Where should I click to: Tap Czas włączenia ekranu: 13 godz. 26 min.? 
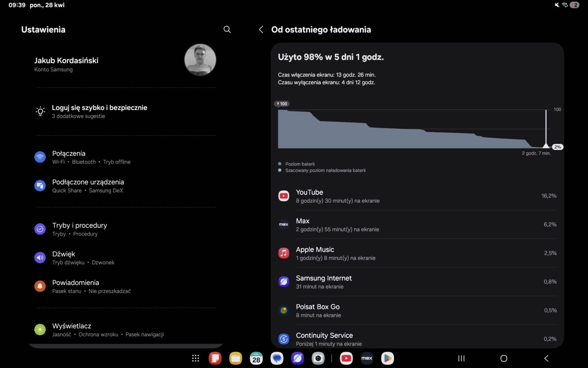326,75
